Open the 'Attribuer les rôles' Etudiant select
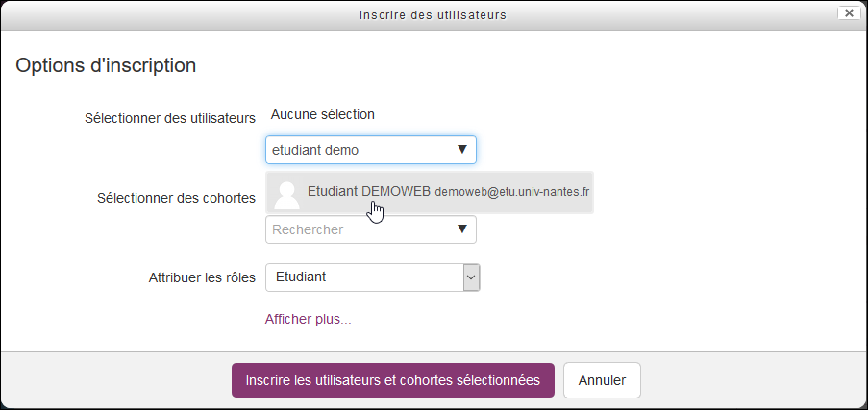Screen dimensions: 868x410 (363, 277)
